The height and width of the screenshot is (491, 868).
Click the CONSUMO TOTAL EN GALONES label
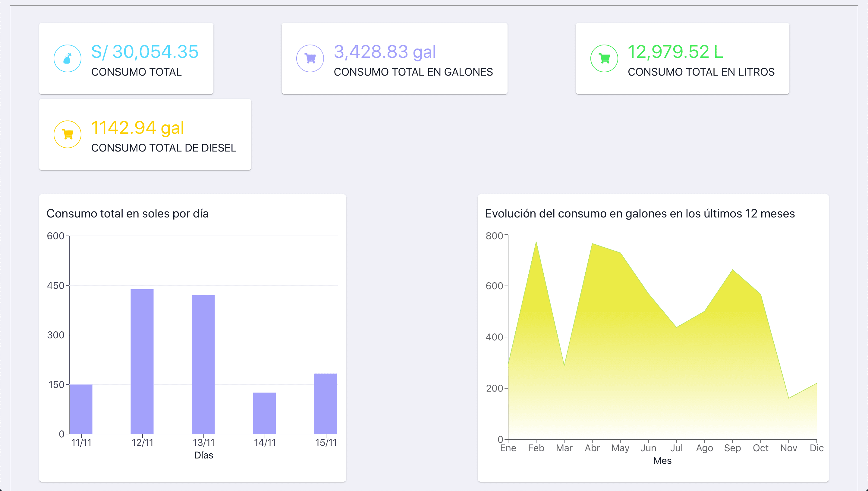click(413, 72)
